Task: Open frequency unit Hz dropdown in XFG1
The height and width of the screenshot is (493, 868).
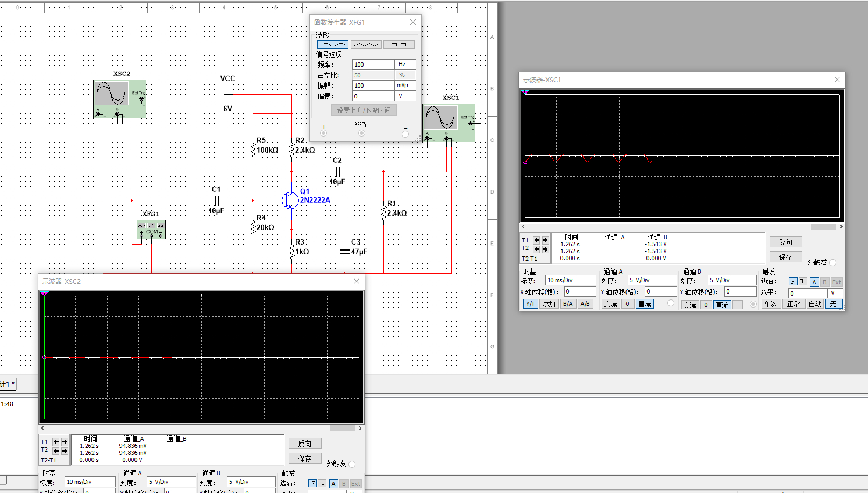Action: coord(405,65)
